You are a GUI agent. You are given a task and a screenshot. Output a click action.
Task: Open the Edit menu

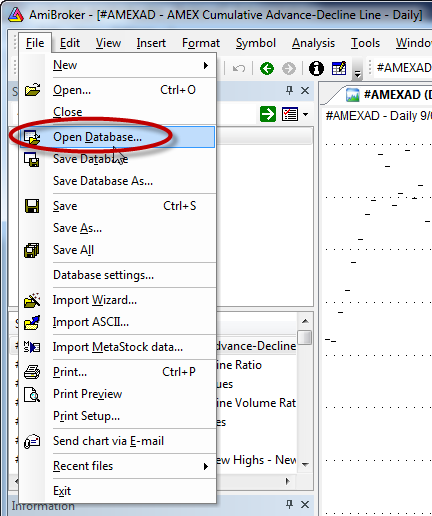pyautogui.click(x=70, y=43)
